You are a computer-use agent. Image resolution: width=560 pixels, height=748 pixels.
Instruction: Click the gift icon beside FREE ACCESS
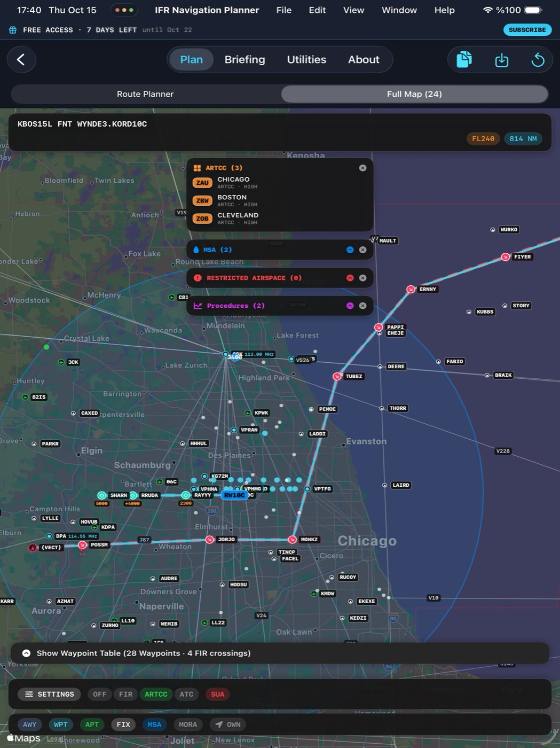pyautogui.click(x=13, y=30)
